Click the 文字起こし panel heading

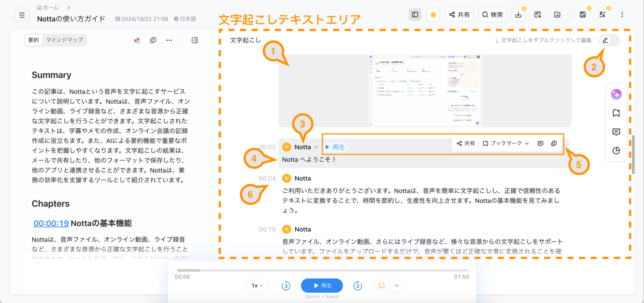tap(246, 40)
